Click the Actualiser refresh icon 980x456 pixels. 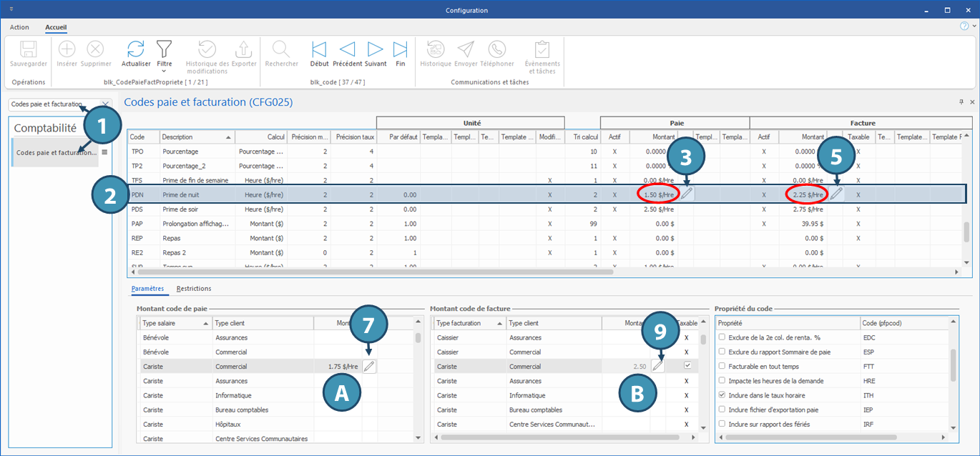136,49
